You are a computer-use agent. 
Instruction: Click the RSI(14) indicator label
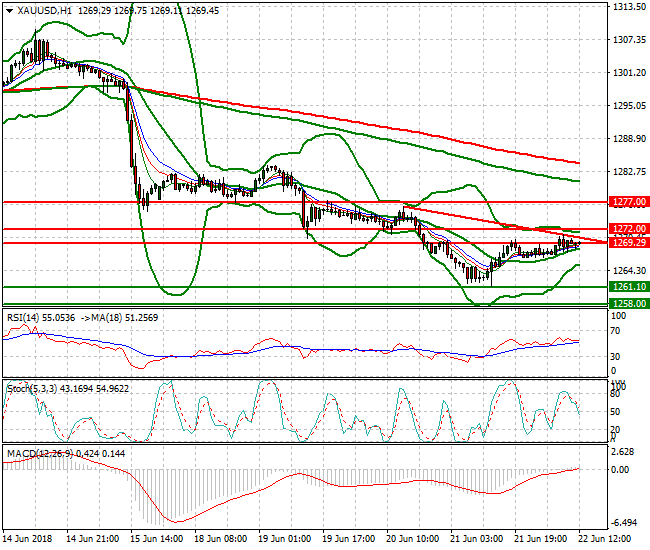(22, 316)
